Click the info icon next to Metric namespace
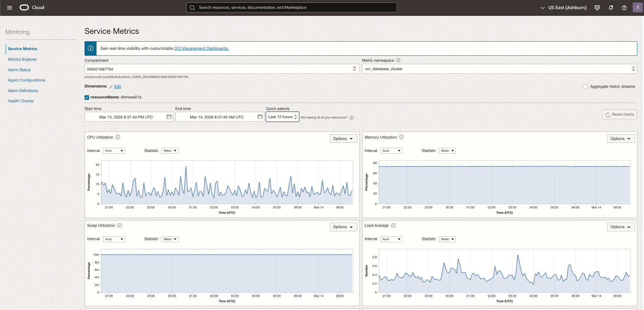The image size is (644, 310). tap(398, 60)
